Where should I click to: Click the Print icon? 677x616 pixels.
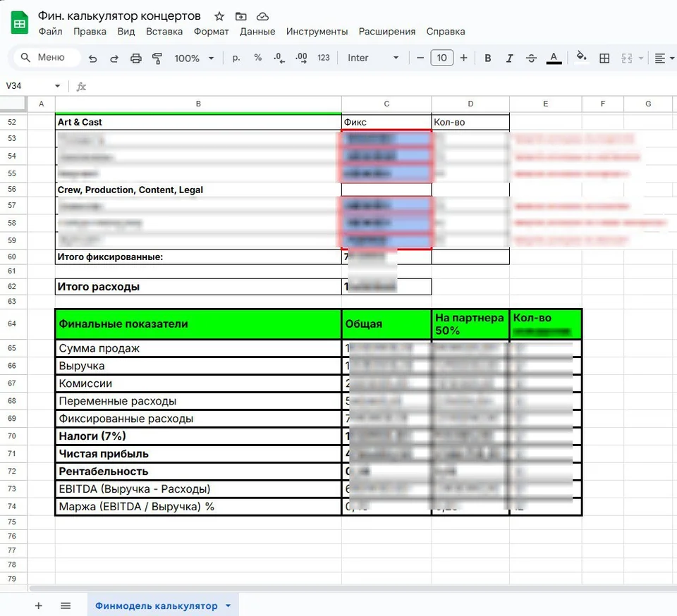coord(136,58)
